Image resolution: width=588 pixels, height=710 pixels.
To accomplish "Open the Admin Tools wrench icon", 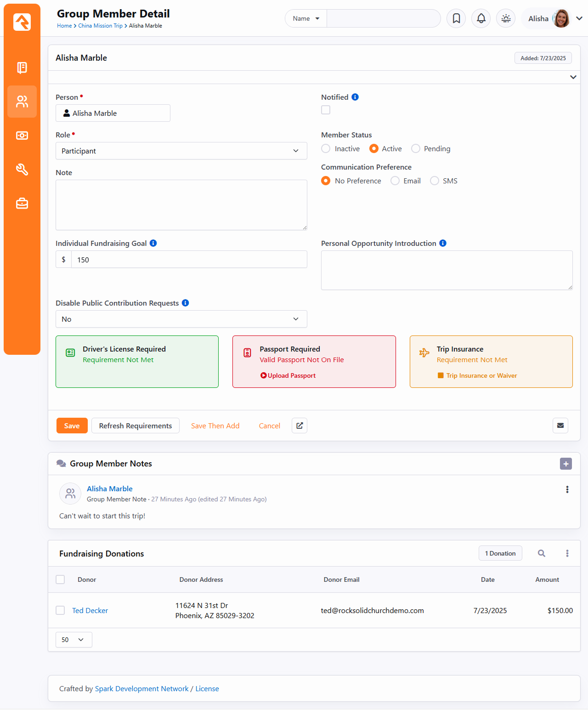I will 22,170.
